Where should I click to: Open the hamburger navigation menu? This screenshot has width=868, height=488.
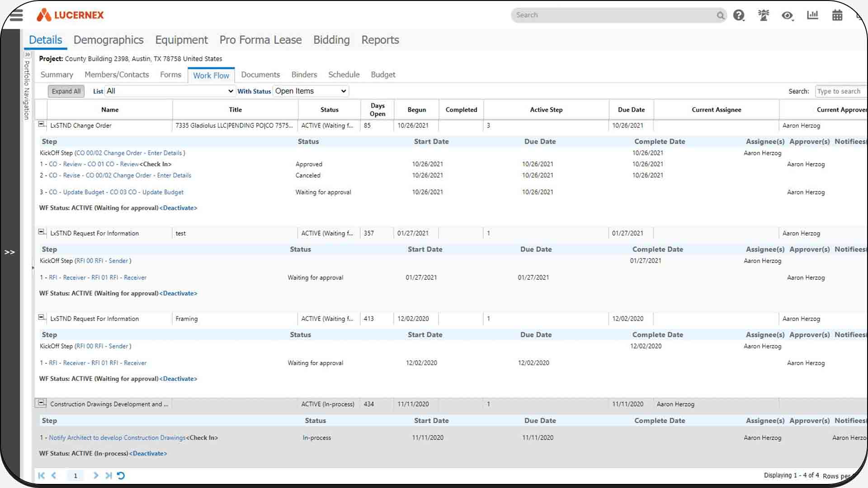click(x=16, y=15)
